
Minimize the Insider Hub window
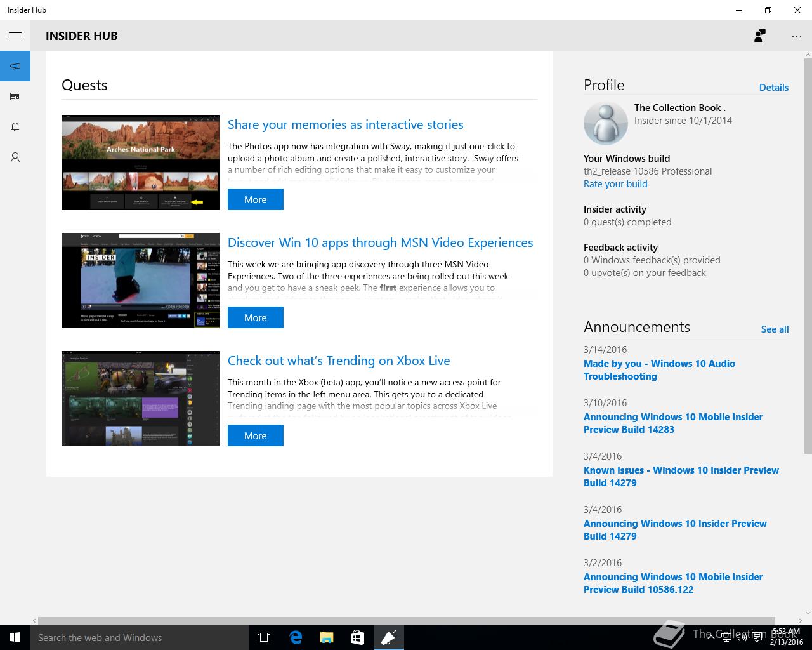pyautogui.click(x=739, y=10)
